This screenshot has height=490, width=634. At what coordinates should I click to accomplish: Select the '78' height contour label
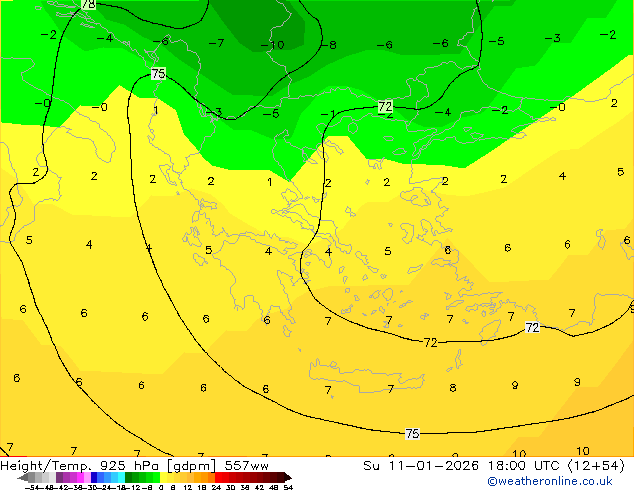[89, 4]
